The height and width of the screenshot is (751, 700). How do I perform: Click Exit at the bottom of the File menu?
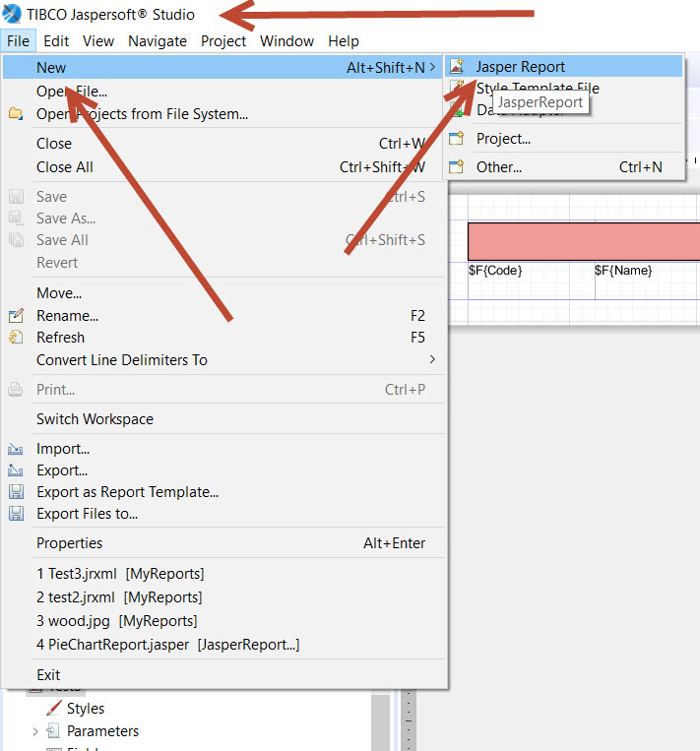coord(48,675)
